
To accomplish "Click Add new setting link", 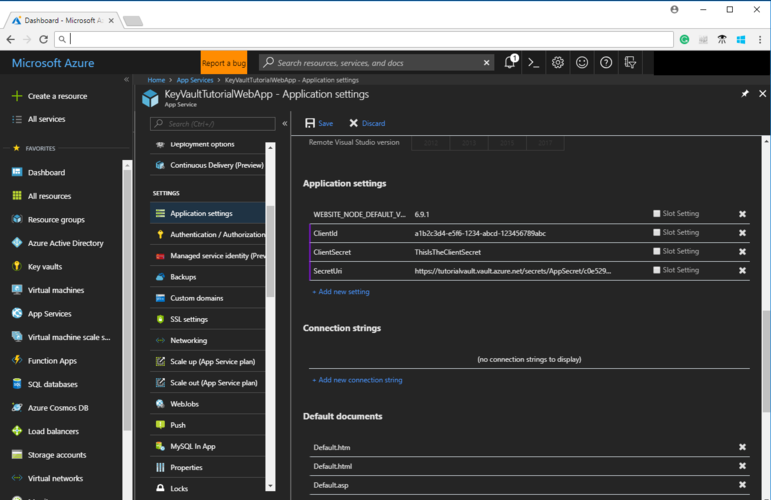I will click(x=341, y=292).
